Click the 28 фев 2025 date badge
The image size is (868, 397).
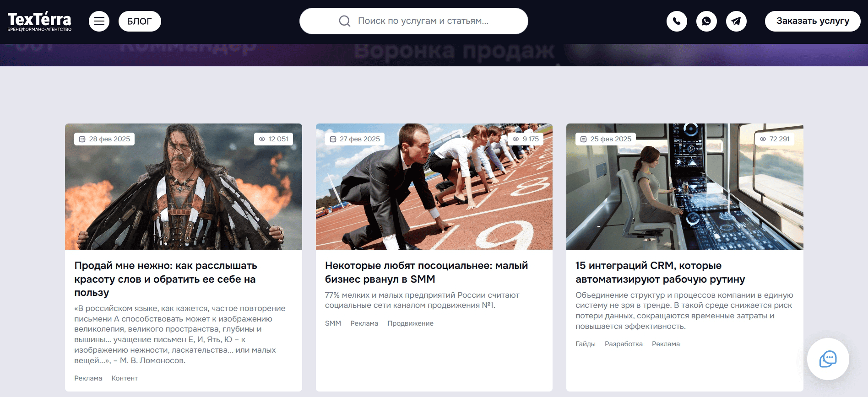pyautogui.click(x=104, y=139)
